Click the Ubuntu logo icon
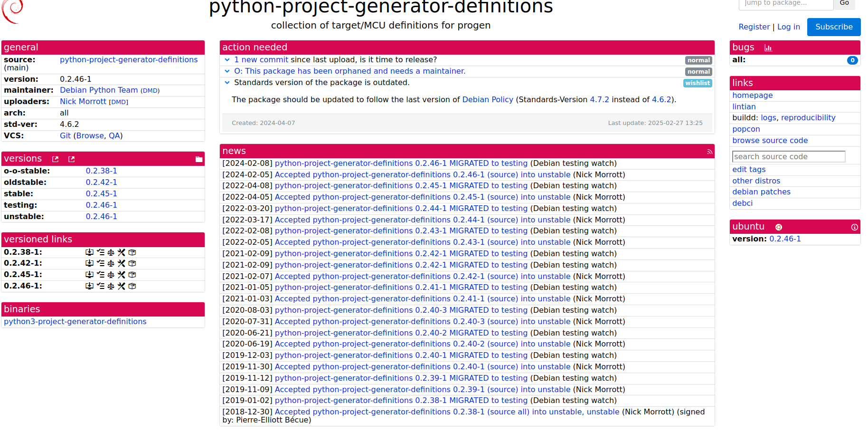 (x=779, y=227)
